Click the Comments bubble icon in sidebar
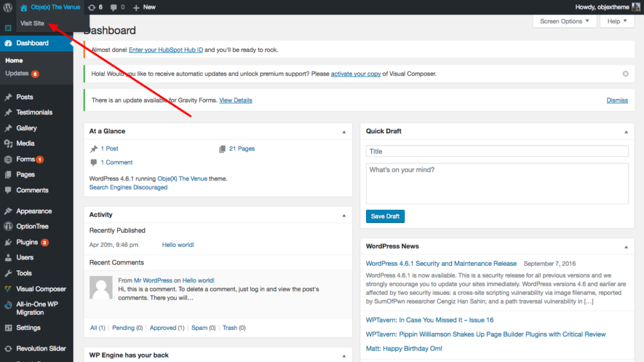 [8, 190]
